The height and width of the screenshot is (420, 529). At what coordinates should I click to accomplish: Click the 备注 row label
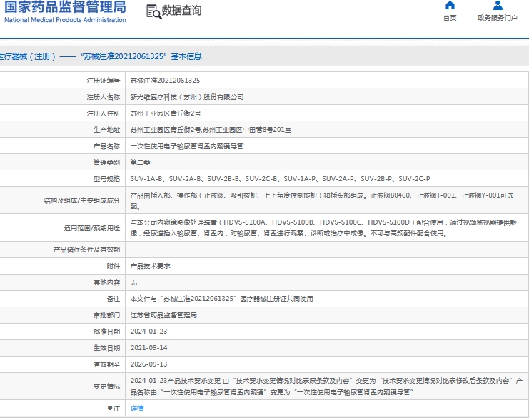[114, 299]
